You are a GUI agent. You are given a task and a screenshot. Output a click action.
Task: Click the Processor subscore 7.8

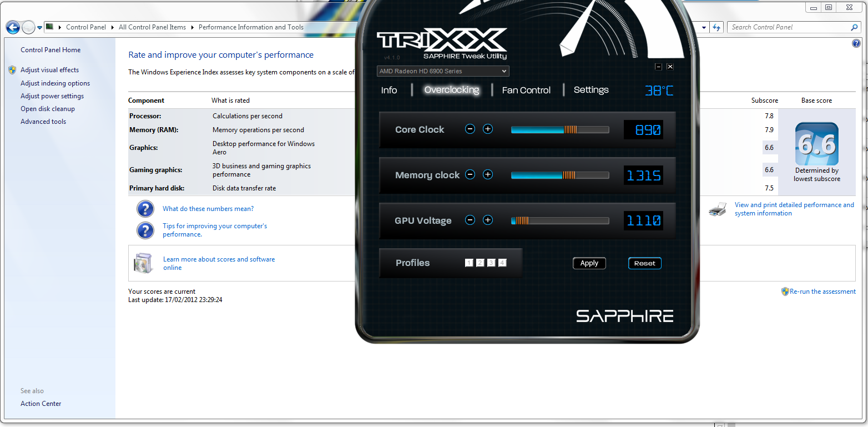pyautogui.click(x=769, y=116)
